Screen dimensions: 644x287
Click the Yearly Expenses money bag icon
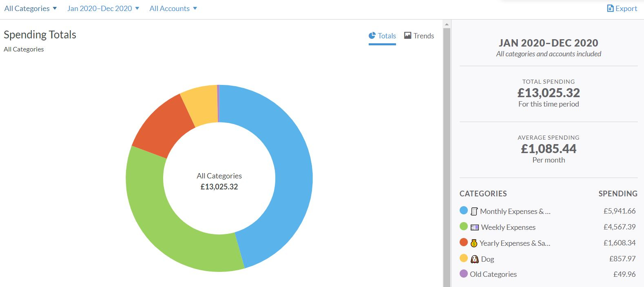pos(474,243)
